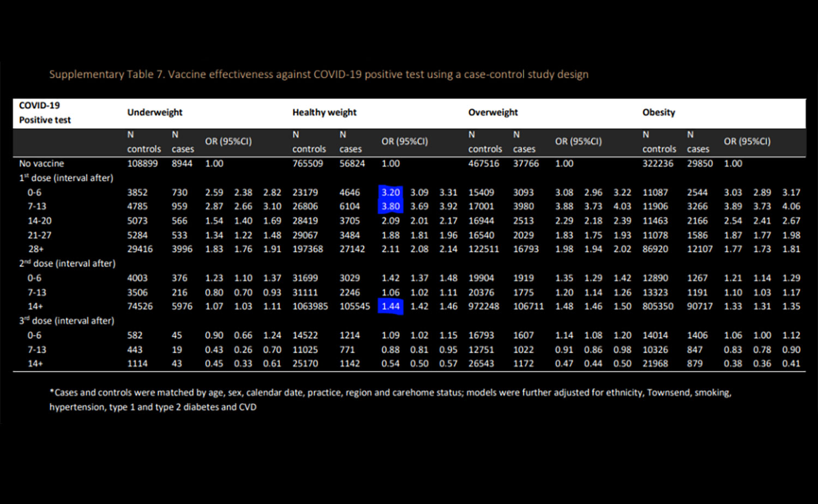The height and width of the screenshot is (504, 818).
Task: Click the 322236 obesity no-vaccine controls value
Action: [658, 163]
